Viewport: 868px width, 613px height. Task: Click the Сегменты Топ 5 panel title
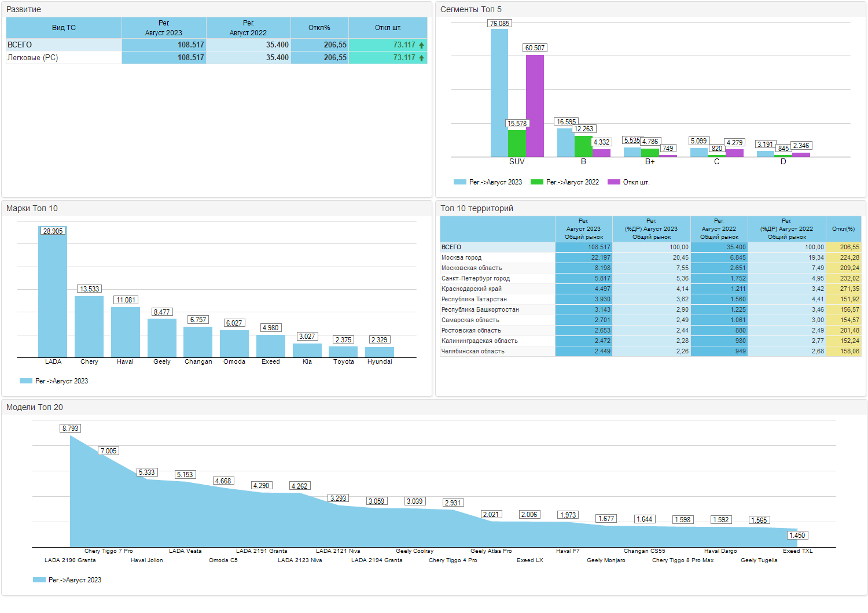(471, 9)
